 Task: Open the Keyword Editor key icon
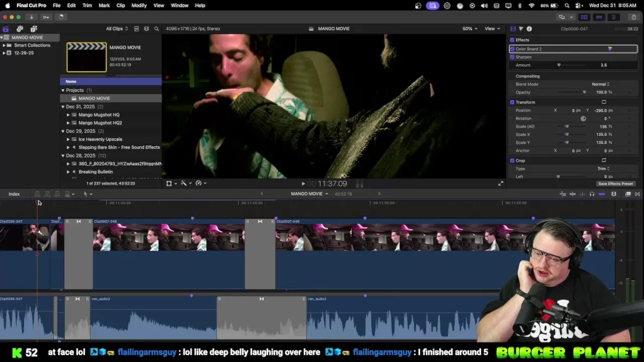click(x=46, y=17)
